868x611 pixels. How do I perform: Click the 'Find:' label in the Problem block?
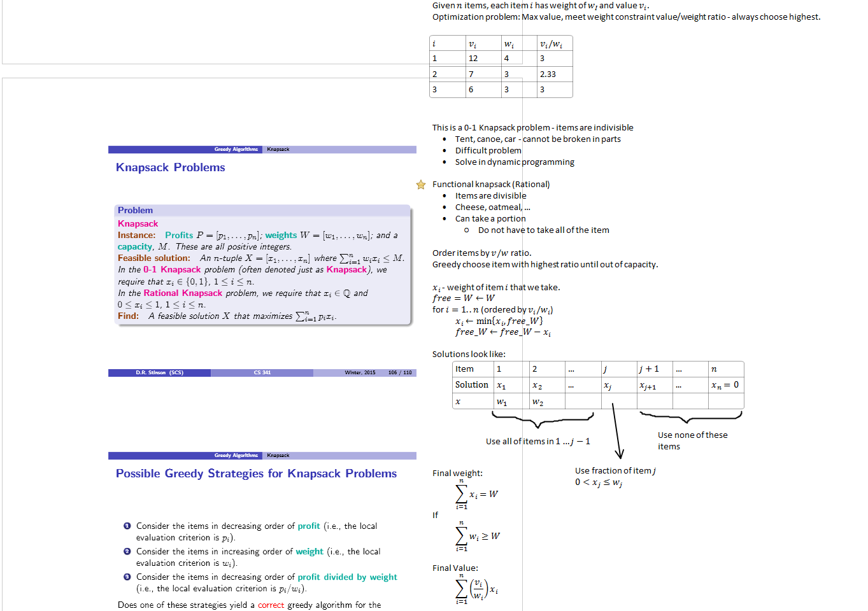pos(128,316)
